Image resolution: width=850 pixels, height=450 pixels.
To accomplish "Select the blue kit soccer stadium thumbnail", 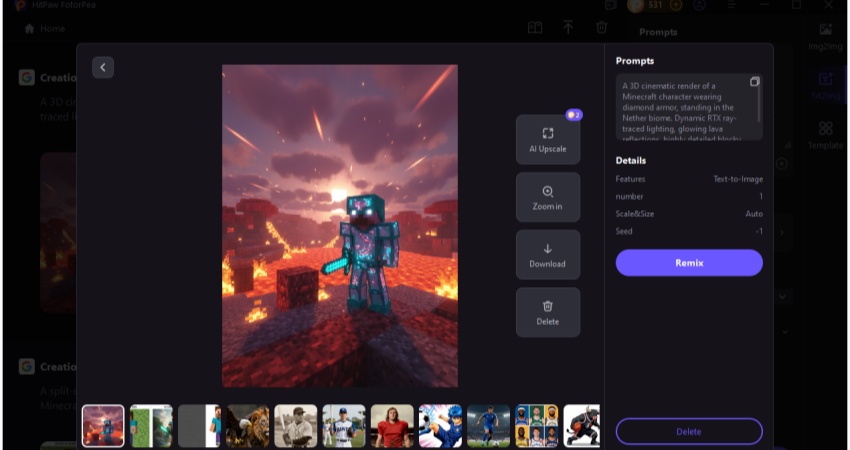I will (x=488, y=426).
